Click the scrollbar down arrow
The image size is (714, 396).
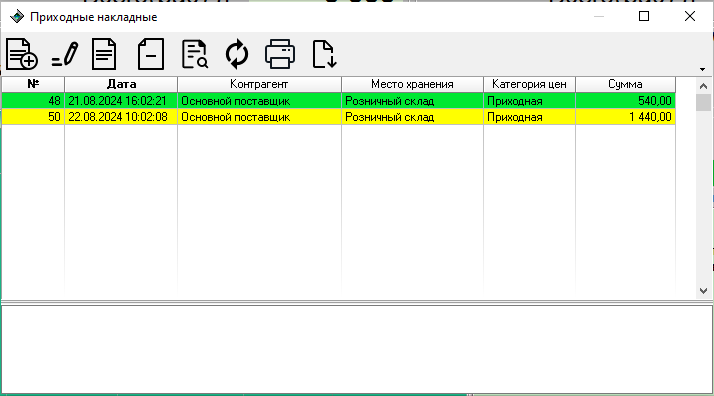pyautogui.click(x=703, y=291)
